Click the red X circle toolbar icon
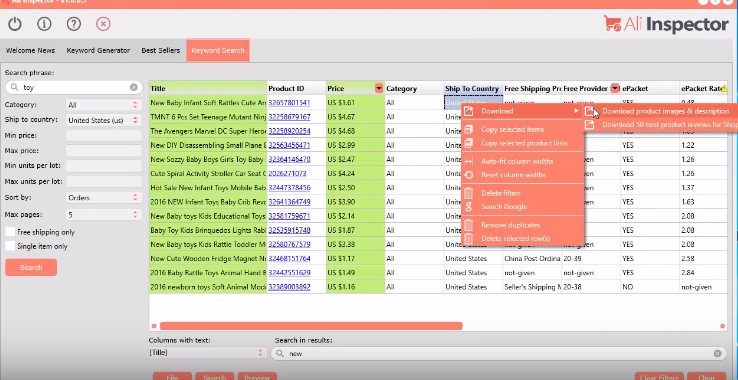Screen dimensions: 738x380 (x=103, y=24)
